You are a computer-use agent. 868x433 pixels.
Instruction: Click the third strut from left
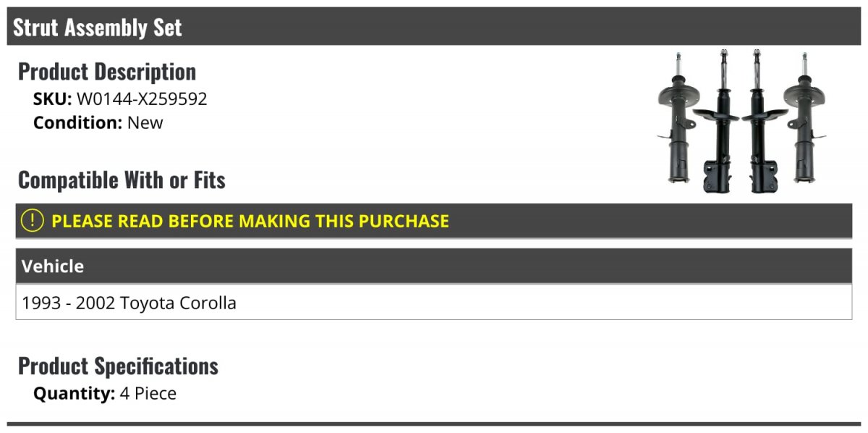tap(763, 121)
